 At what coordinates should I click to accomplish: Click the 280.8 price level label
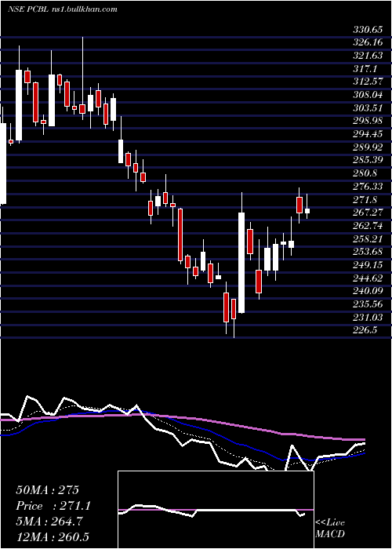(x=365, y=173)
